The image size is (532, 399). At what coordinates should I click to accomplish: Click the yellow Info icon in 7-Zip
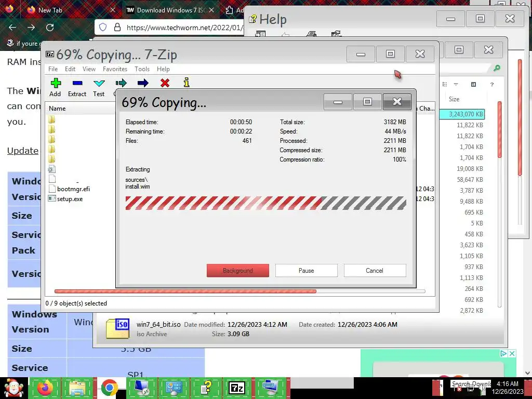[x=187, y=83]
